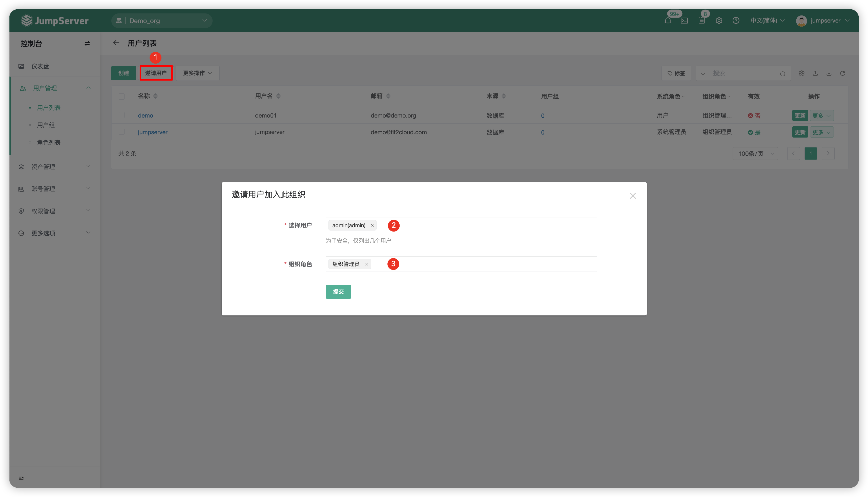Check the demo row checkbox

pyautogui.click(x=121, y=115)
